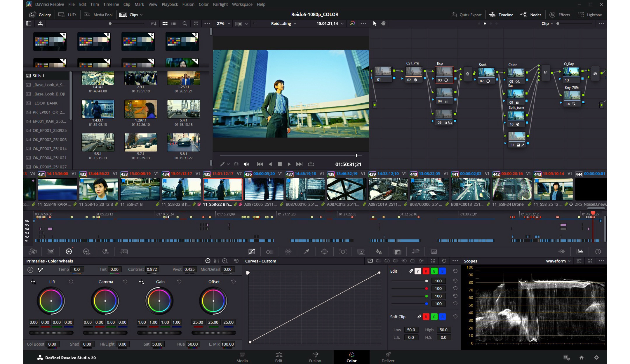Mute audio with the speaker icon
The image size is (630, 364).
pos(246,164)
